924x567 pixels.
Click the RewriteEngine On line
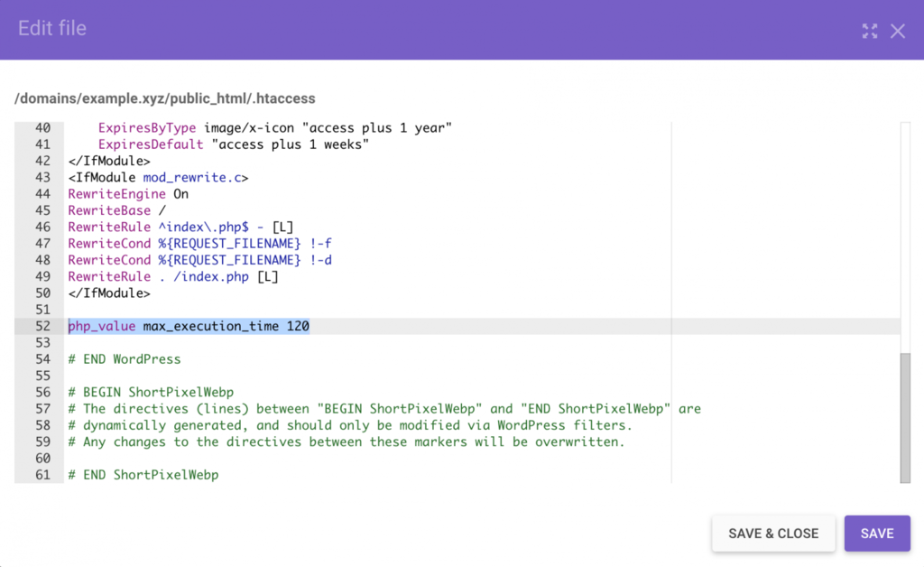tap(128, 194)
